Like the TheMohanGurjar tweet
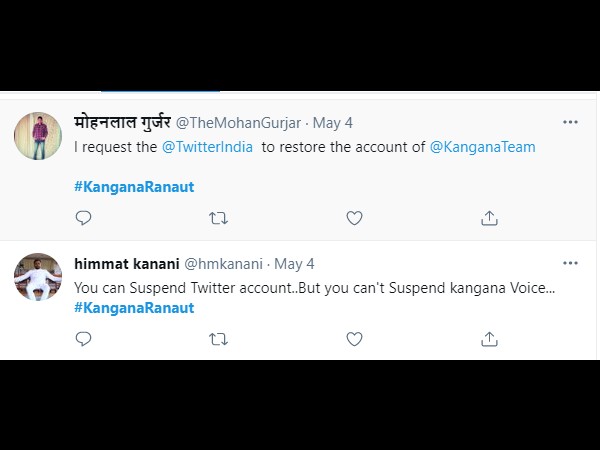The image size is (600, 450). click(353, 217)
